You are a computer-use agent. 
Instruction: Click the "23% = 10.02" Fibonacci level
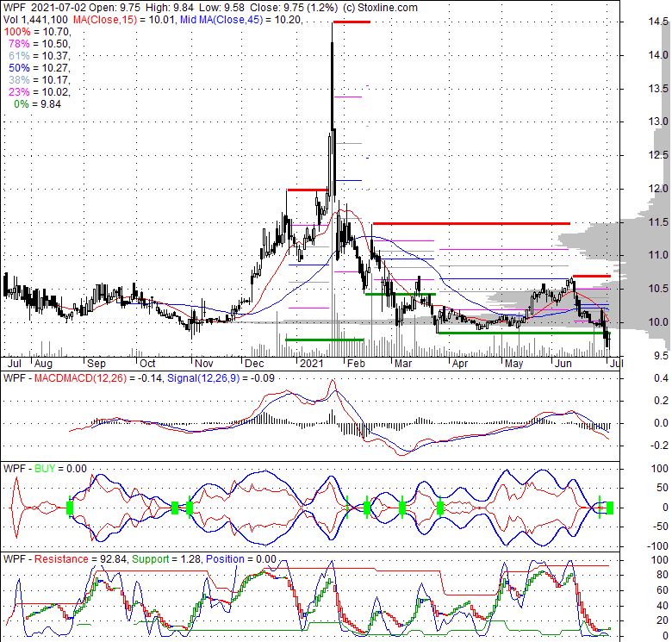tap(40, 91)
